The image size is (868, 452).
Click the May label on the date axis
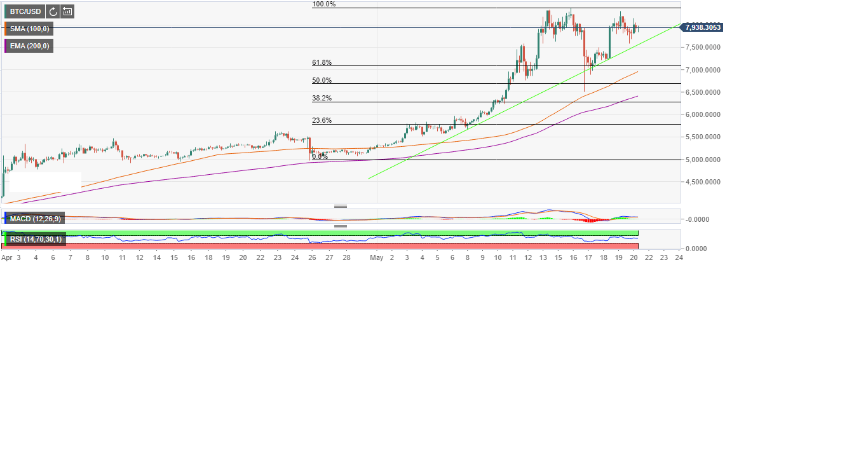pos(377,257)
